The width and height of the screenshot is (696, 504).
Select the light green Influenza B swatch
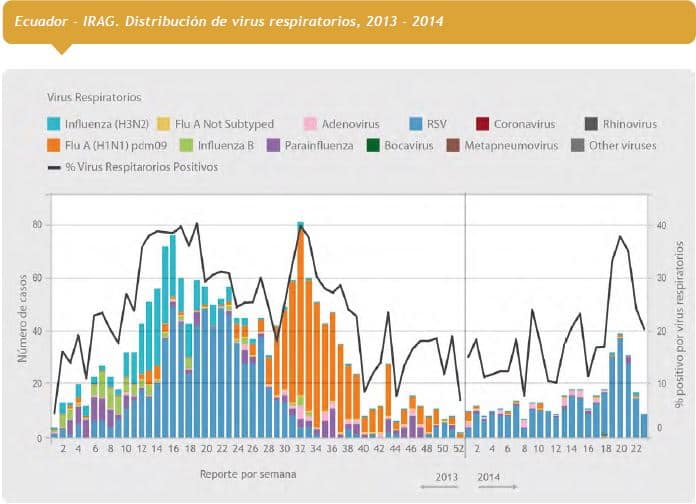click(186, 145)
